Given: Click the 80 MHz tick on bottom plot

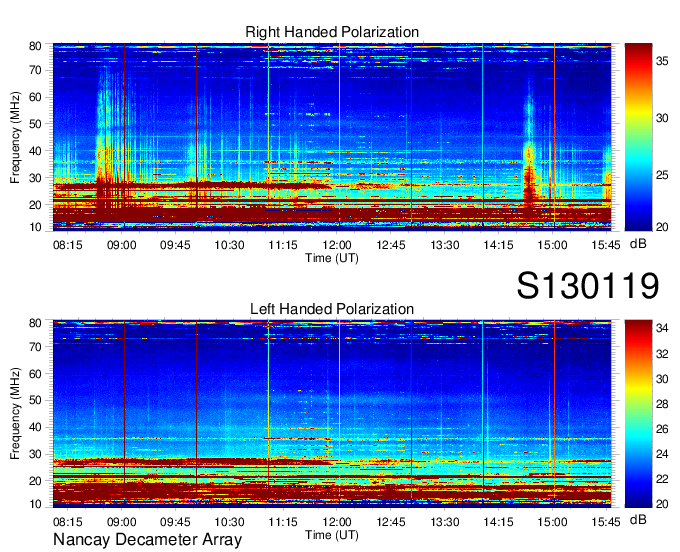Looking at the screenshot, I should coord(35,323).
